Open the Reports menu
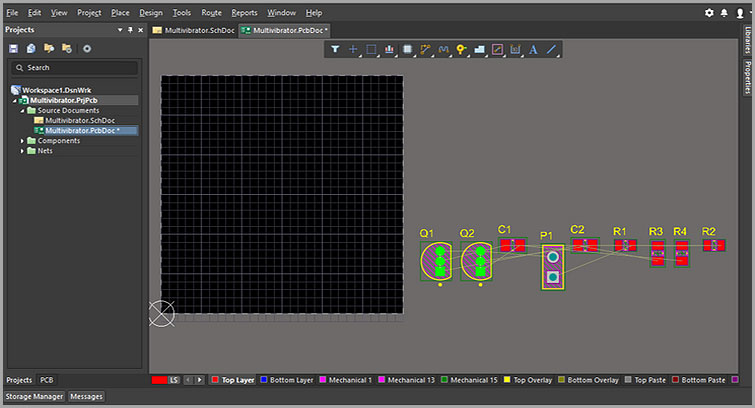This screenshot has height=408, width=755. 244,13
